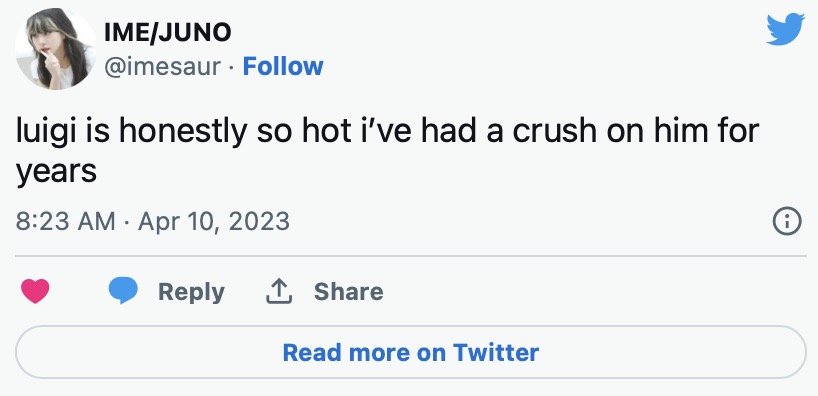This screenshot has height=396, width=818.
Task: Visit the @imesaur handle link
Action: 162,67
